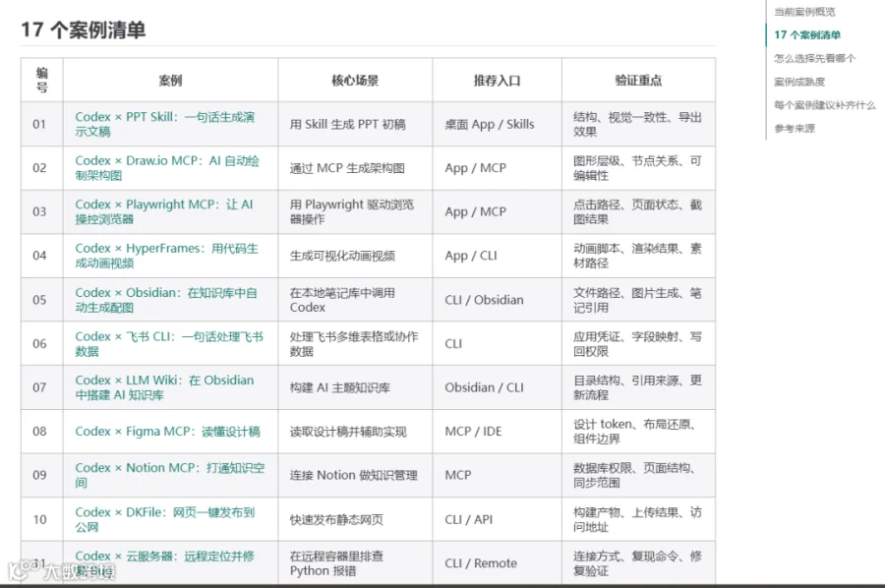Open the Codex × Playwright MCP case link
This screenshot has height=588, width=885.
(x=164, y=211)
